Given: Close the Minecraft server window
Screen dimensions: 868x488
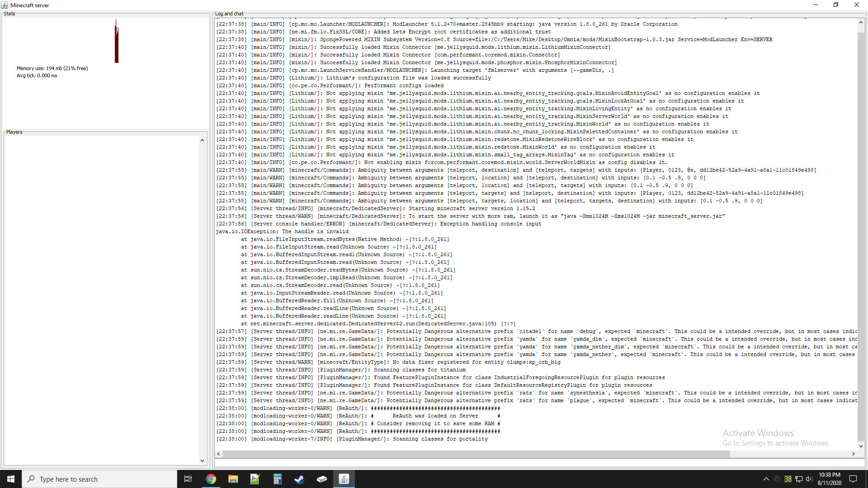Looking at the screenshot, I should (857, 5).
